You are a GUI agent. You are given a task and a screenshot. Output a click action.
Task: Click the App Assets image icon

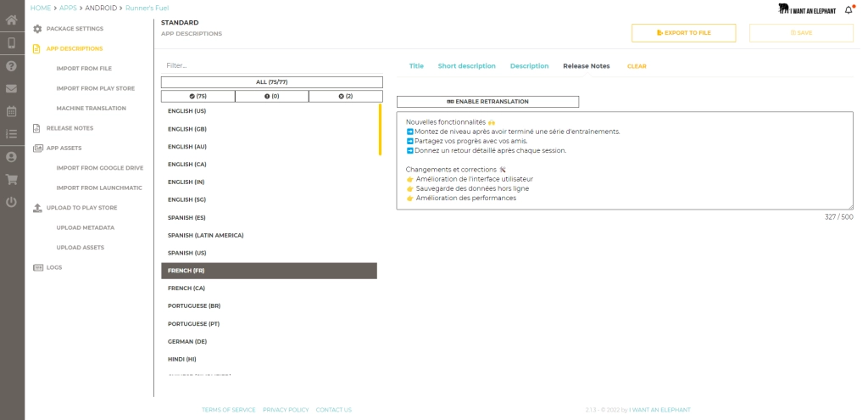point(37,148)
